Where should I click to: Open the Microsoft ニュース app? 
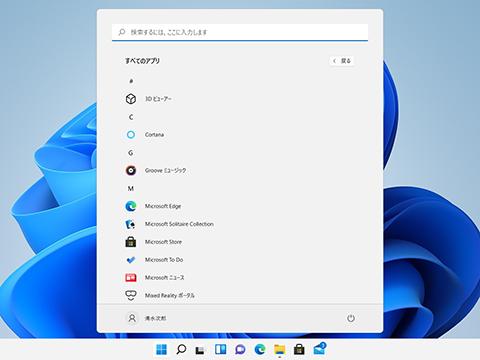point(155,278)
